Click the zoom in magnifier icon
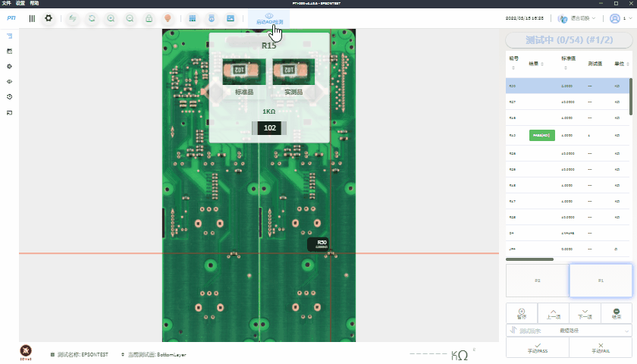The image size is (637, 364). [111, 18]
